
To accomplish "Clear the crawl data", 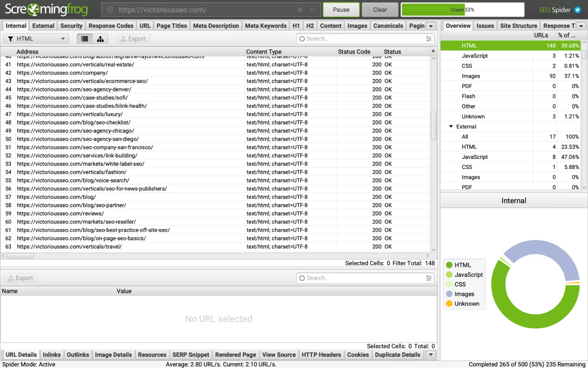I will [380, 10].
